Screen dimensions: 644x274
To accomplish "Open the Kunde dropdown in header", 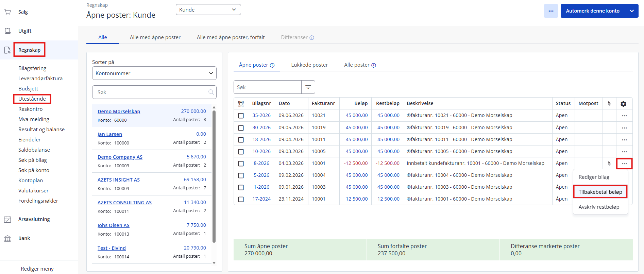I will 208,10.
